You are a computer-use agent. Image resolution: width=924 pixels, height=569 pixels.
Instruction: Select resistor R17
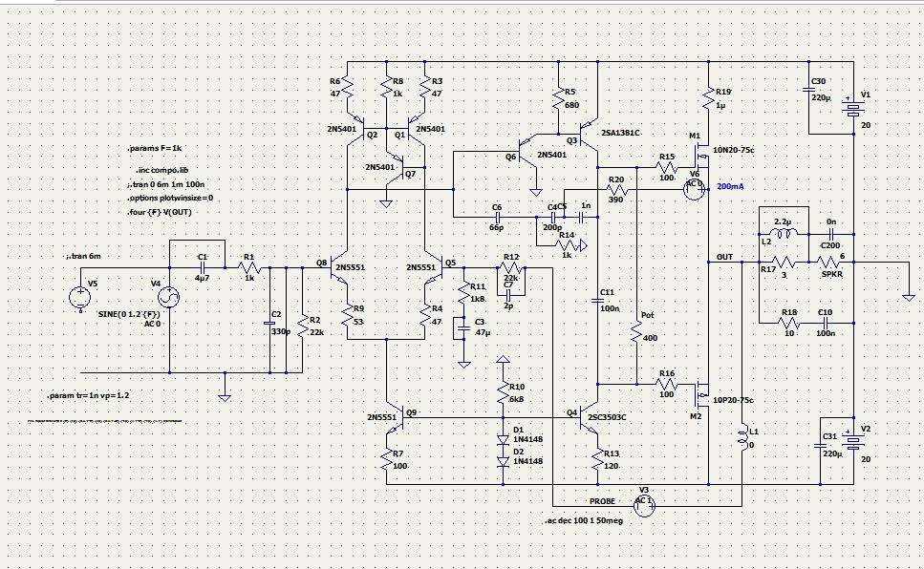[784, 262]
